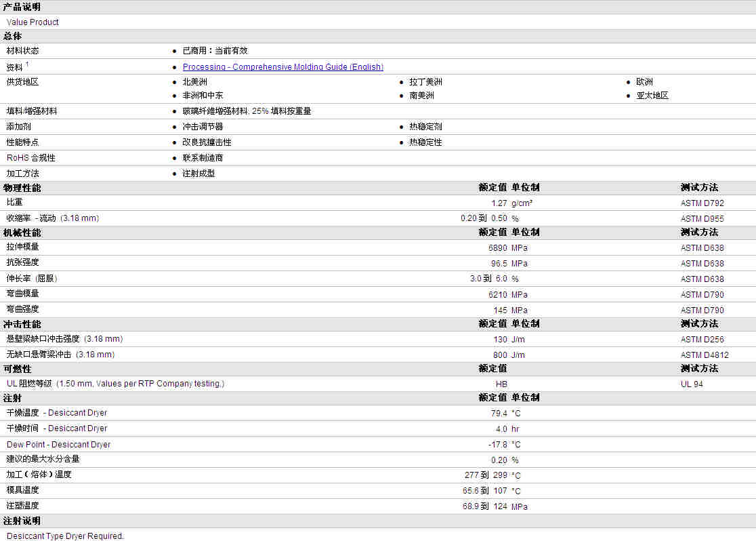Select the flame rating value HB
Viewport: 756px width, 541px height.
(x=501, y=384)
